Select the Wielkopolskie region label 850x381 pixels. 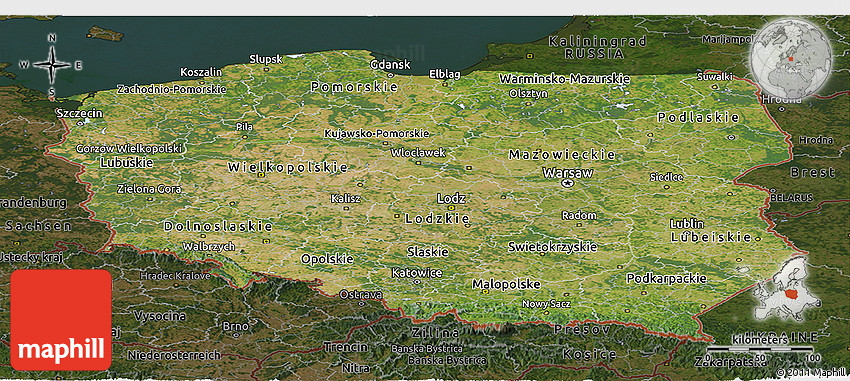click(287, 167)
